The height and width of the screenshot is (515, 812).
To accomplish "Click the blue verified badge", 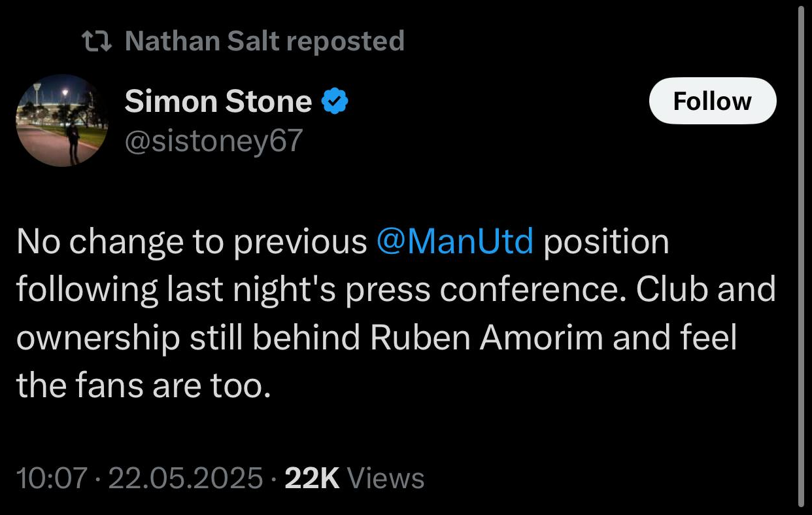I will click(x=335, y=102).
